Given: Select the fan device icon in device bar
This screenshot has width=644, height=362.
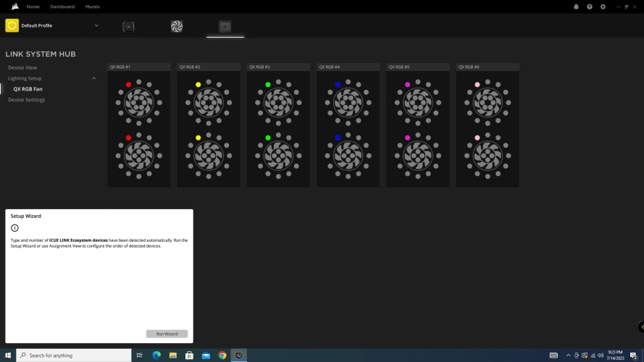Looking at the screenshot, I should [176, 27].
